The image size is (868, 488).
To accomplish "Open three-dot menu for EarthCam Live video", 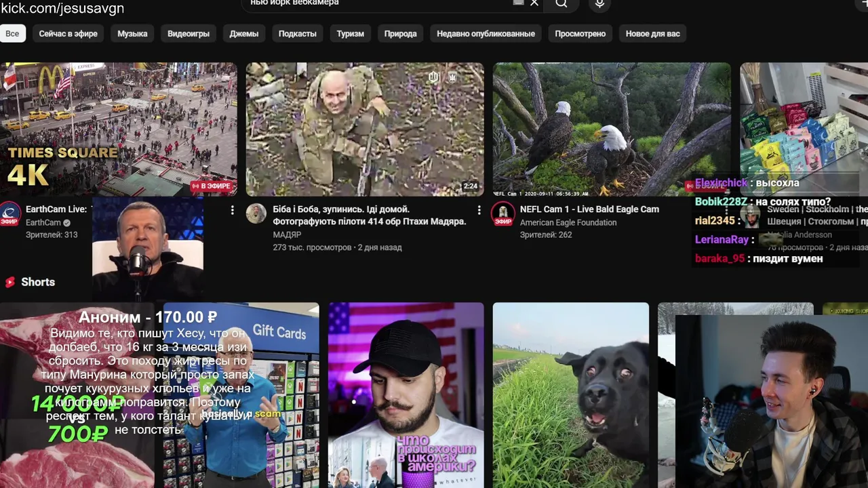I will point(232,211).
